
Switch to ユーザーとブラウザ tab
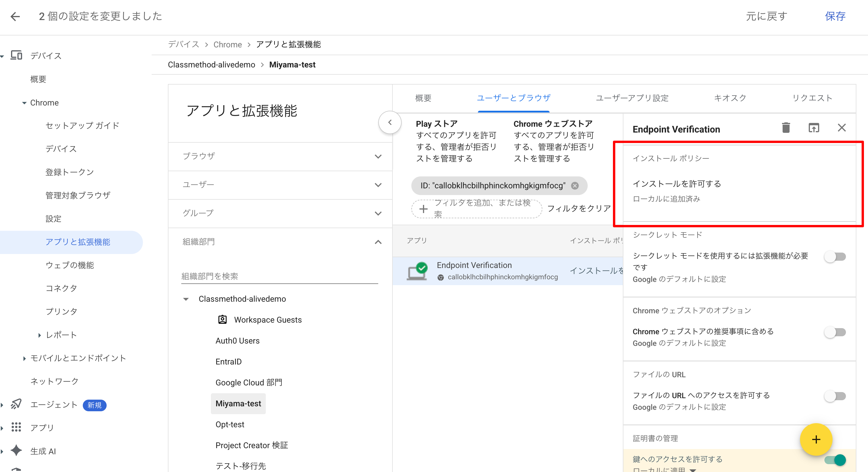point(514,98)
